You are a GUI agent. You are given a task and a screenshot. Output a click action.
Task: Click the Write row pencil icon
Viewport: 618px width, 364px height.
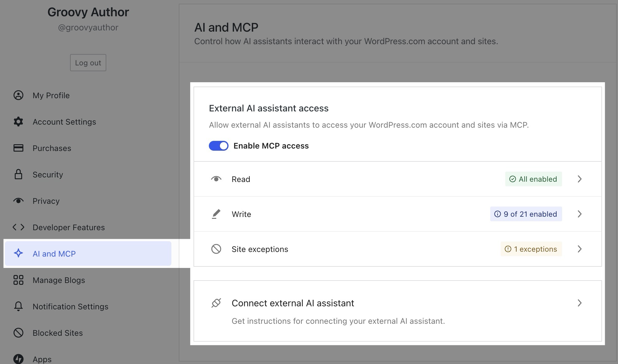tap(216, 214)
